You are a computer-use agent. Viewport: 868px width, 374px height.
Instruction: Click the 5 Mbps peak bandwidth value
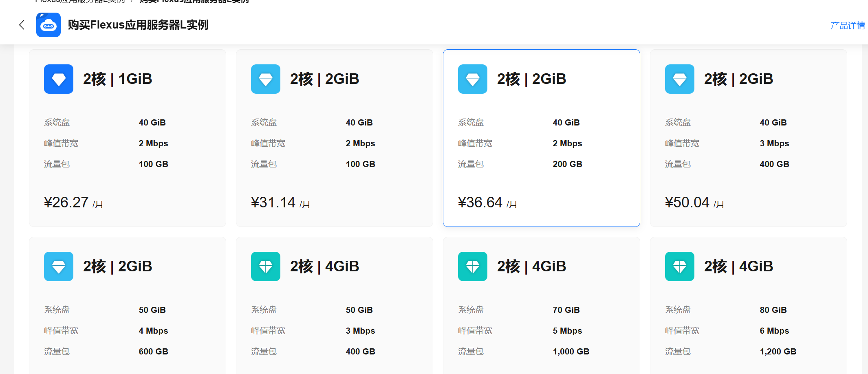point(567,331)
